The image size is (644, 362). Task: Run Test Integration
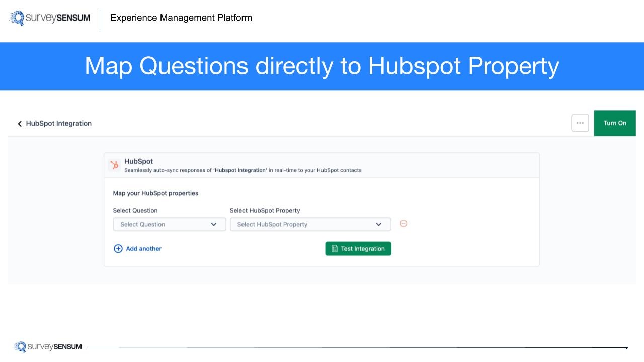358,248
